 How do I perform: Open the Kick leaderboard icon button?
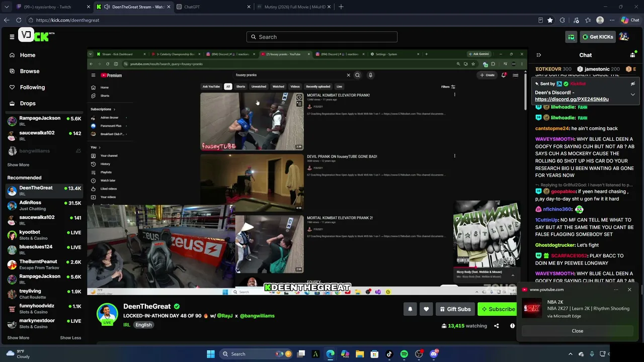(571, 37)
